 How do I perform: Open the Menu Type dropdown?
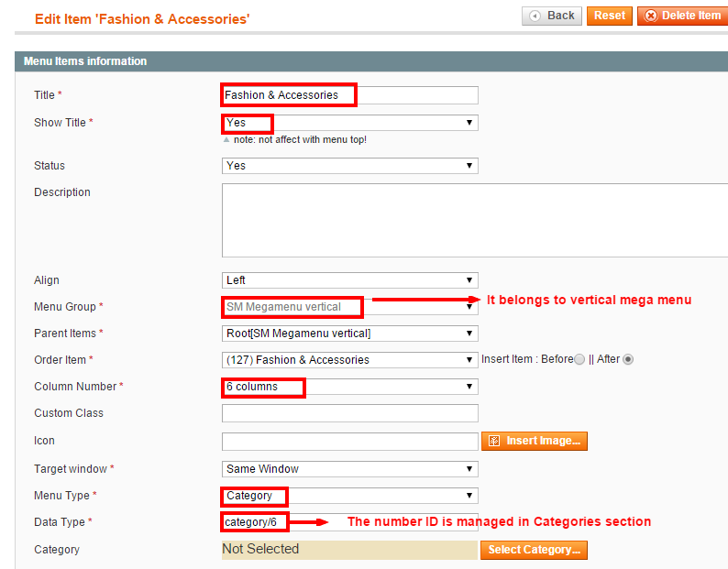click(x=349, y=495)
